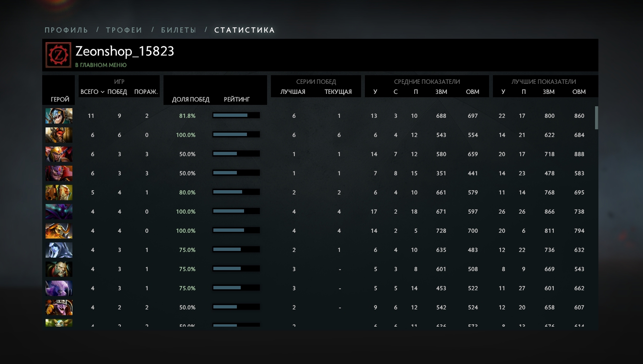Select hero portrait in row with ЗВМ 351
Viewport: 643px width, 364px height.
[x=59, y=173]
